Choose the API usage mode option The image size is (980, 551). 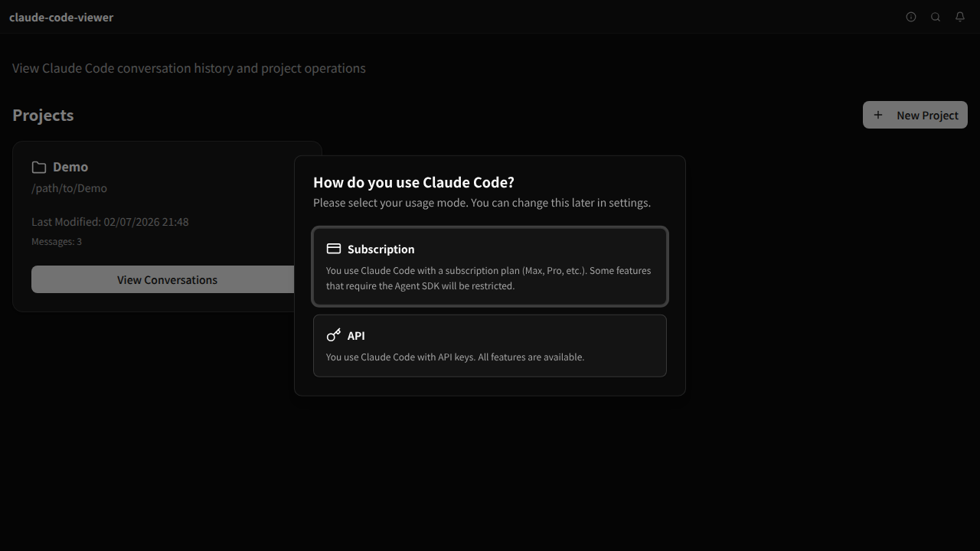[x=490, y=346]
